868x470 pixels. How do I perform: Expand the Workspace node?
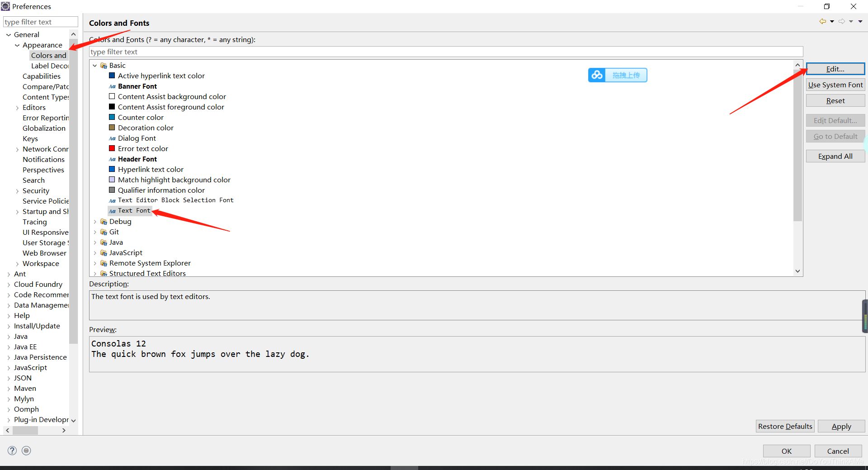(x=17, y=264)
